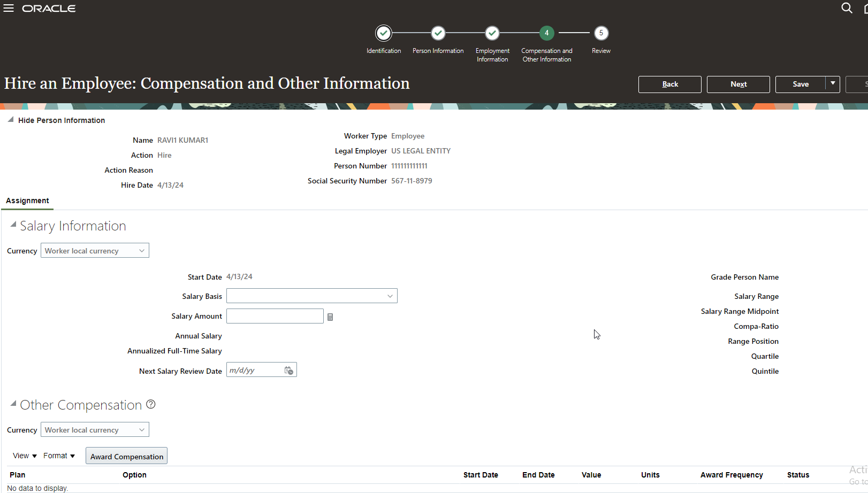868x493 pixels.
Task: Select step 4 Compensation circle
Action: point(546,33)
